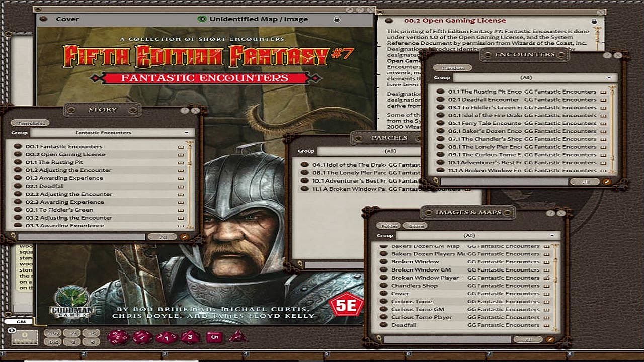Viewport: 644px width, 362px height.
Task: Click the Modifier box beside ADV
Action: 24,337
